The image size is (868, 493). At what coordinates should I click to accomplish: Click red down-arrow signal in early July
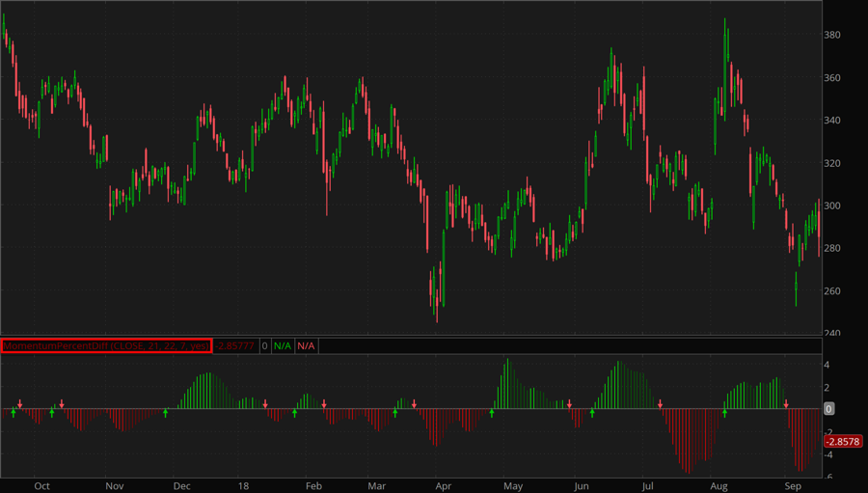pyautogui.click(x=661, y=404)
